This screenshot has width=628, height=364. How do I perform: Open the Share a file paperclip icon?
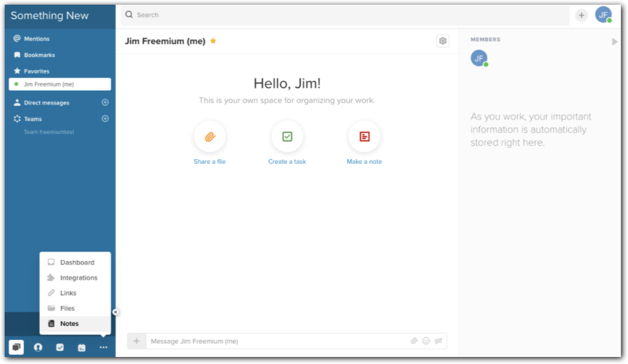[209, 137]
